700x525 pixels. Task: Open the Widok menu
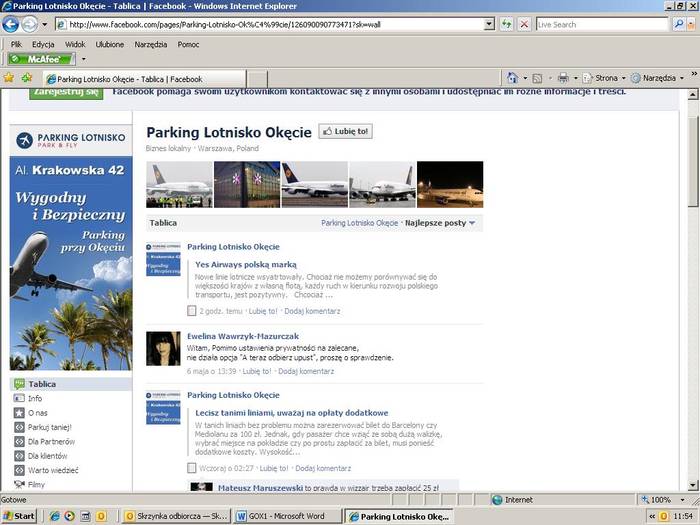pos(75,44)
